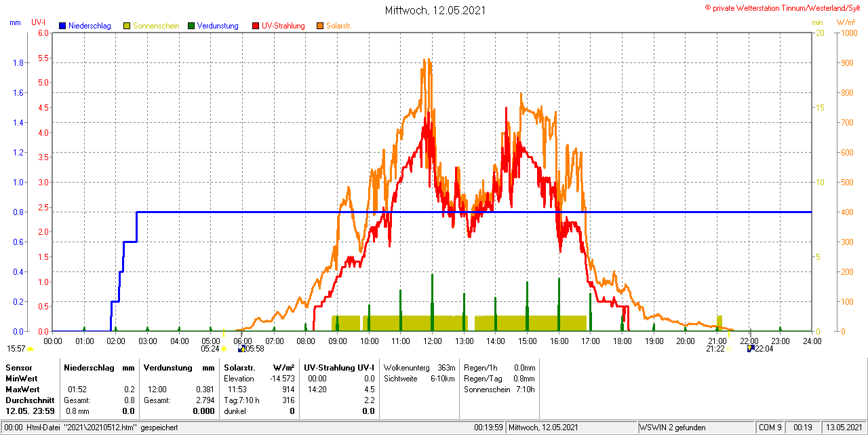The image size is (868, 435).
Task: Click status bar date Mittwoch, 12.05.2021
Action: (x=543, y=428)
